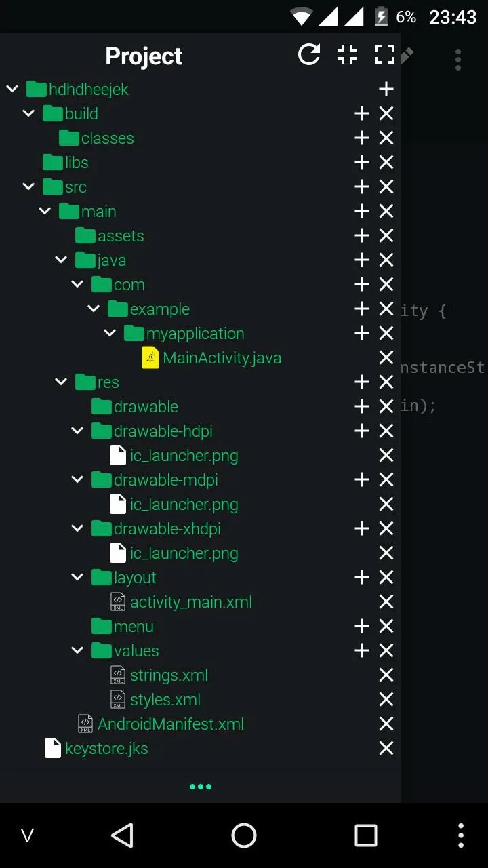Open activity_main.xml layout file
Screen dimensions: 488x868
pos(191,602)
